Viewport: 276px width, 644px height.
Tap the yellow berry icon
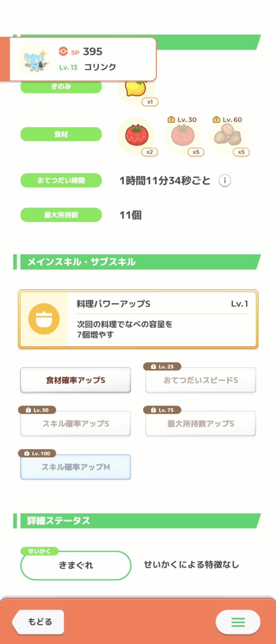tap(136, 89)
